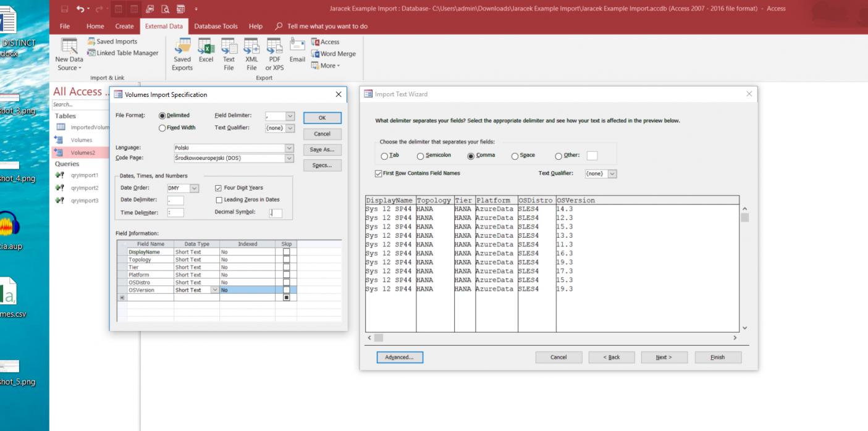The height and width of the screenshot is (431, 868).
Task: Click the Word Merge export icon
Action: point(333,54)
